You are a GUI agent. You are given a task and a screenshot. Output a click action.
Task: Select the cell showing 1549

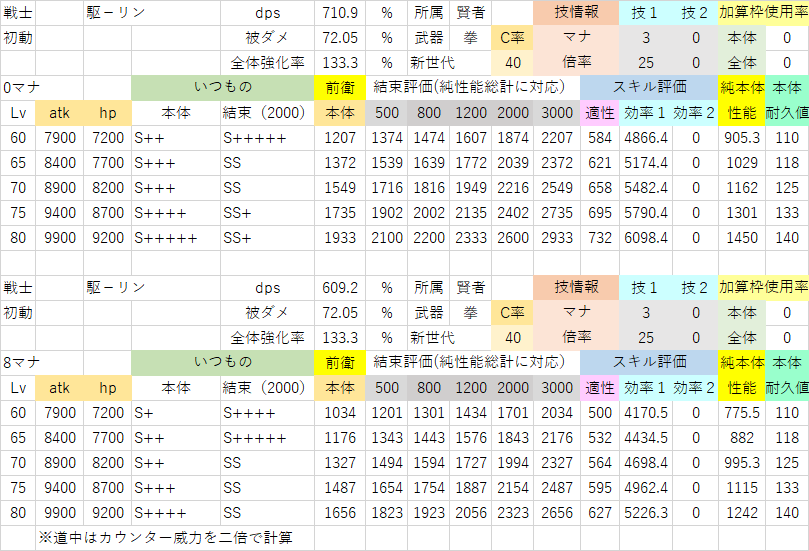click(x=340, y=188)
